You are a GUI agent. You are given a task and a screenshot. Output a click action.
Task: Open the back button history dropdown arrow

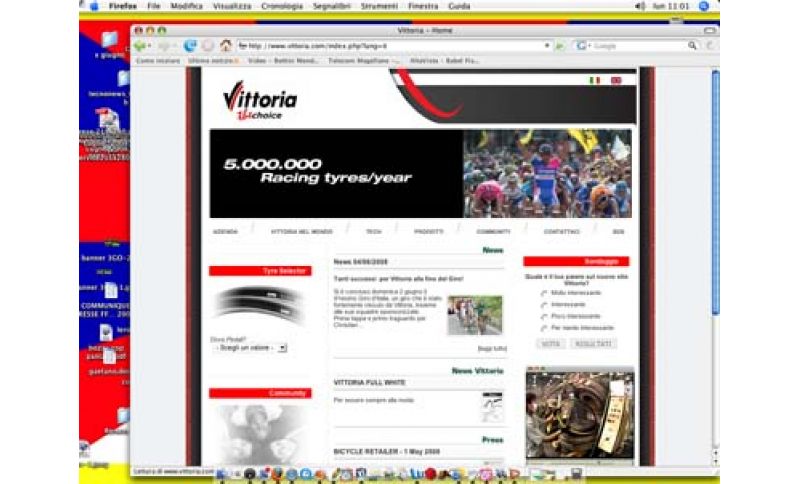tap(149, 46)
